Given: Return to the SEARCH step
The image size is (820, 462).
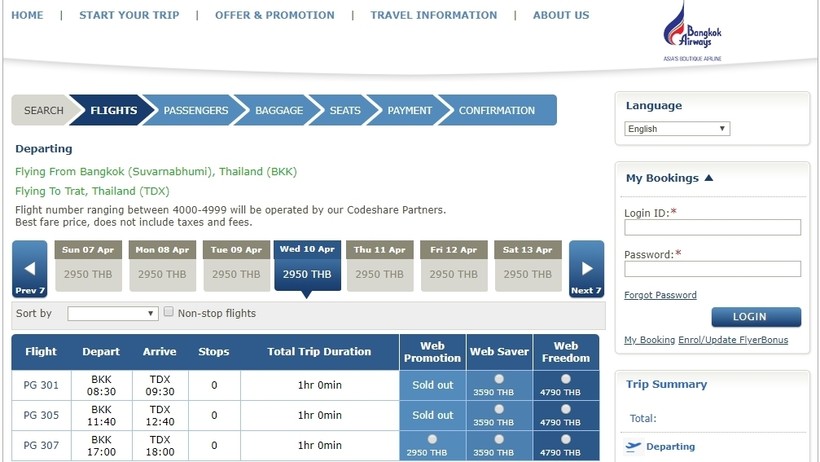Looking at the screenshot, I should 44,111.
